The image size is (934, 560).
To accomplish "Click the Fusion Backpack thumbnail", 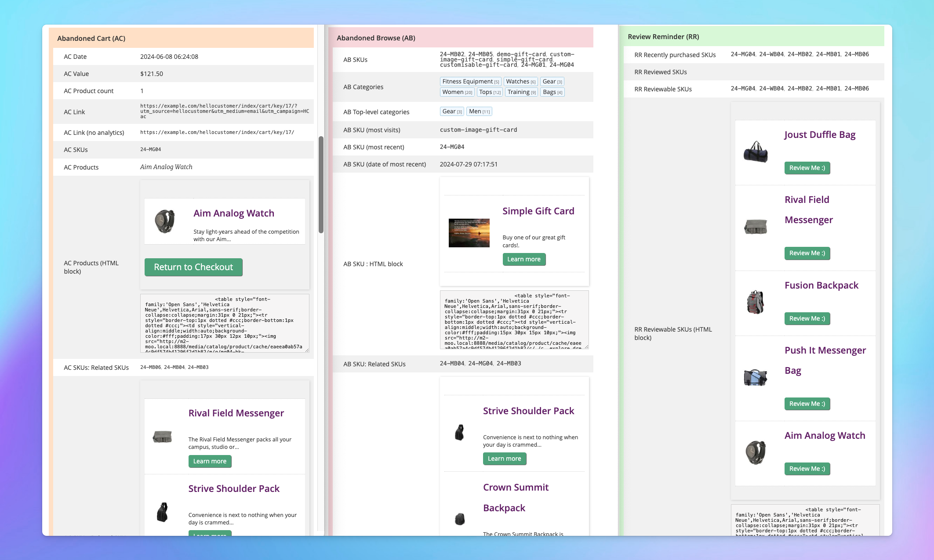I will (x=756, y=302).
